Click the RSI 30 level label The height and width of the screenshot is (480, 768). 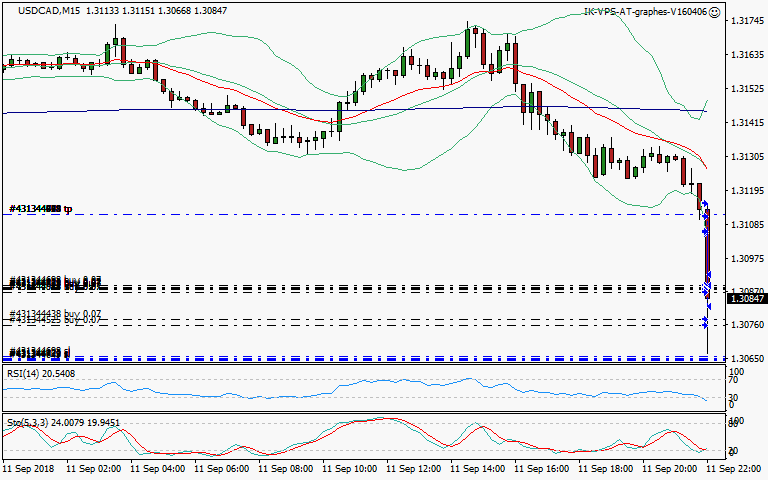(x=733, y=397)
